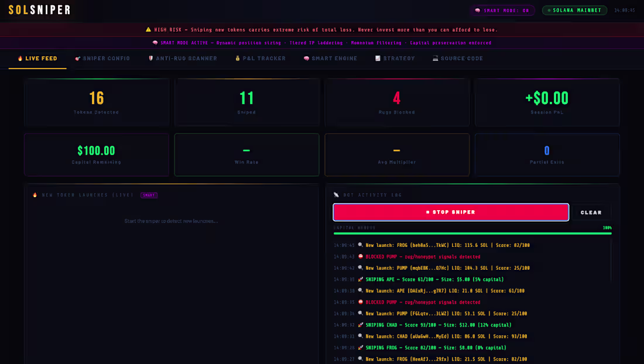Click the 'Start the sniper to detect' placeholder text
The image size is (644, 364).
click(x=172, y=221)
